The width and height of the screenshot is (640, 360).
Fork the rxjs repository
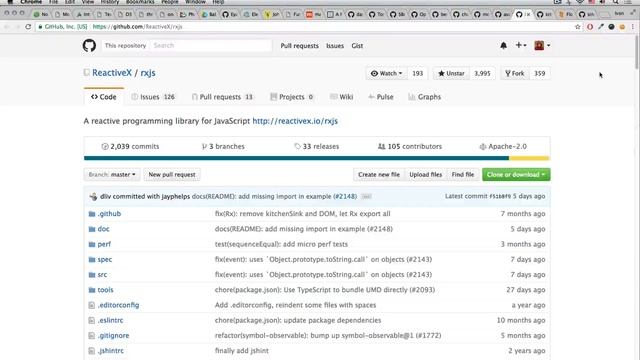pos(515,73)
